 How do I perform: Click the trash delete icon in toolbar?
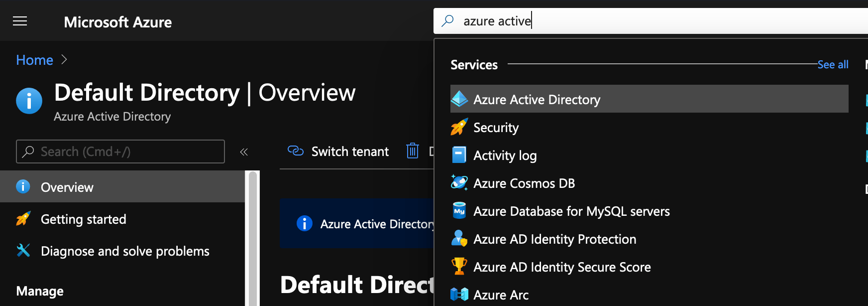[413, 151]
